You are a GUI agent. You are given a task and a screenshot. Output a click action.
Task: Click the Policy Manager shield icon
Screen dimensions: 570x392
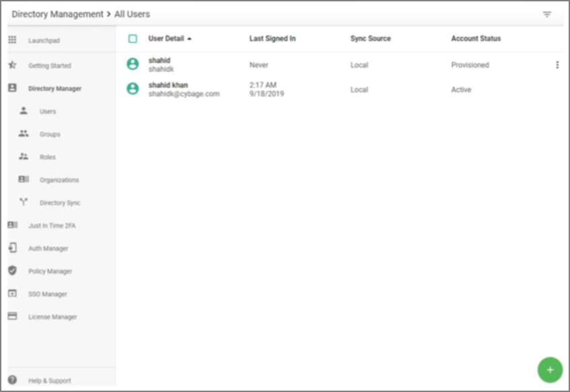[12, 271]
